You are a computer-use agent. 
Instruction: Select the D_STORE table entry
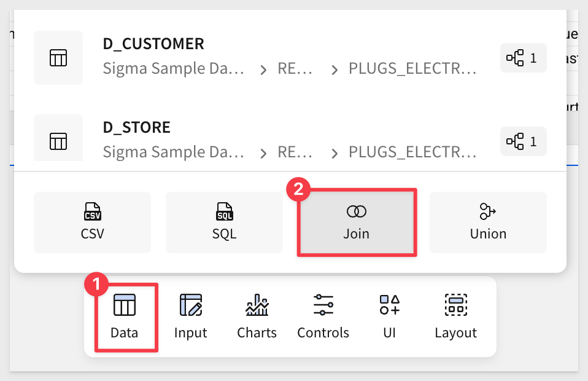(x=136, y=128)
